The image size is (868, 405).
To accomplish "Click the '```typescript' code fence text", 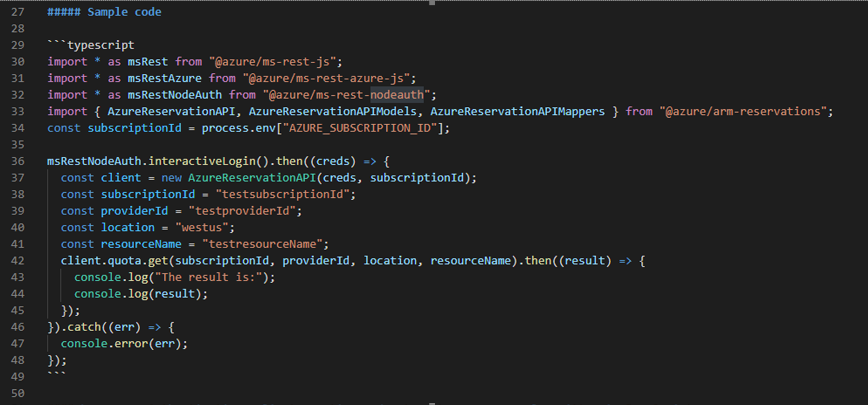I will 91,45.
